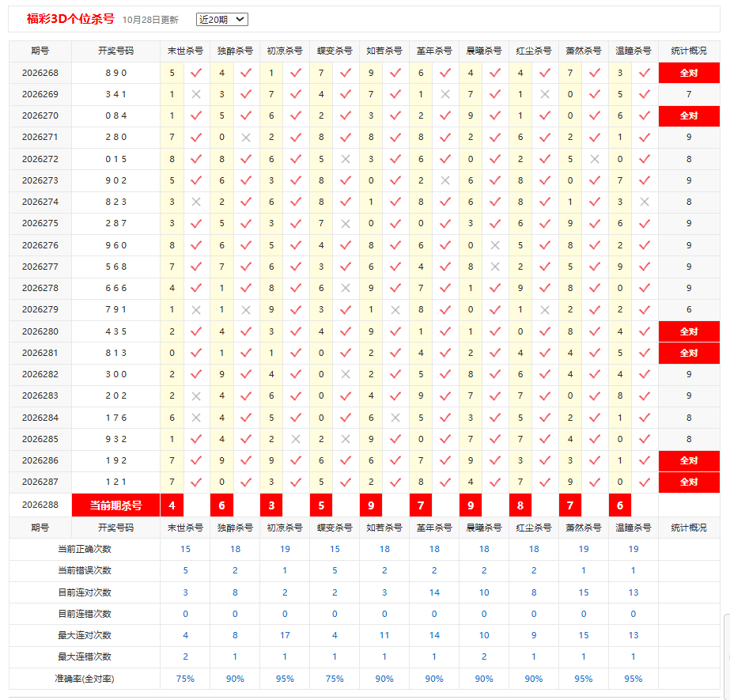Click the red current 蝶变杀号 number 5
Viewport: 730px width, 700px height.
(321, 505)
